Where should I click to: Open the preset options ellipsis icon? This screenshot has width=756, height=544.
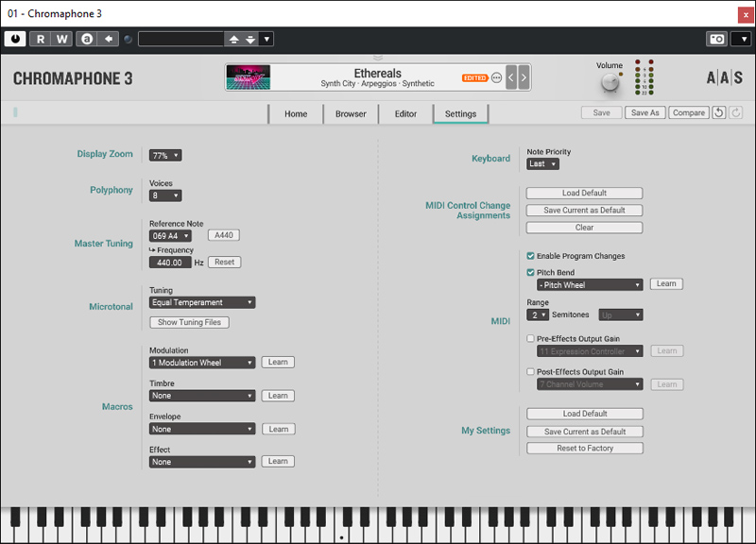pyautogui.click(x=497, y=77)
